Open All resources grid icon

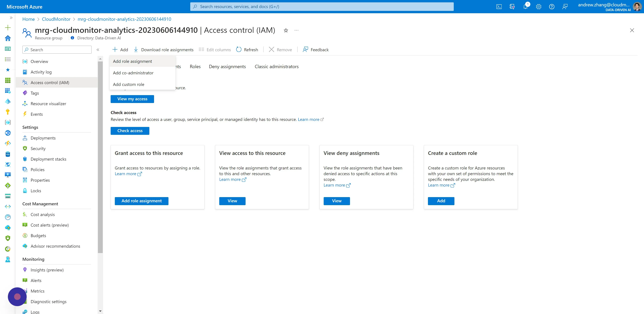coord(8,80)
